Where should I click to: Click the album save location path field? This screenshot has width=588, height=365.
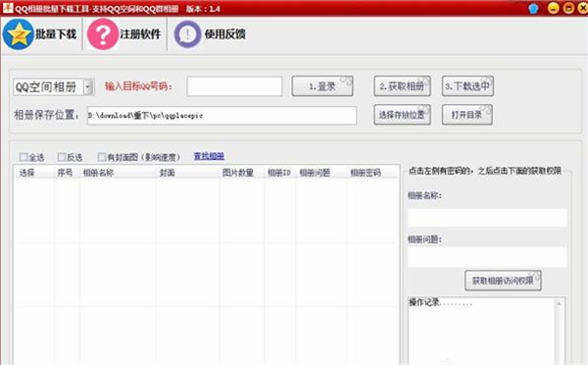(221, 116)
